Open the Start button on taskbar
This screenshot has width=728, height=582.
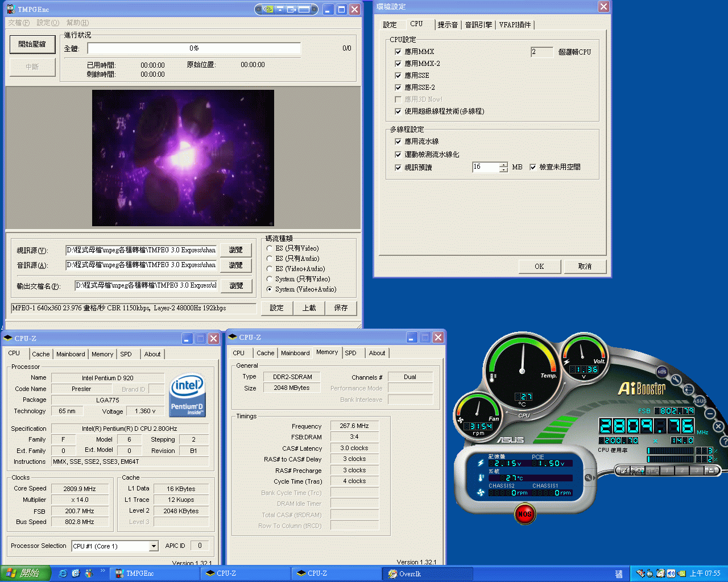[x=26, y=573]
